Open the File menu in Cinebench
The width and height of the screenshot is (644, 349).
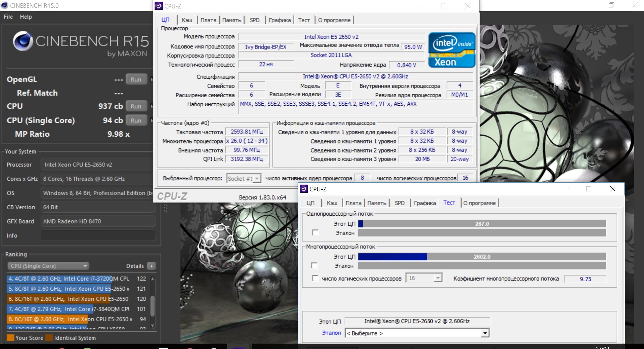(x=8, y=17)
